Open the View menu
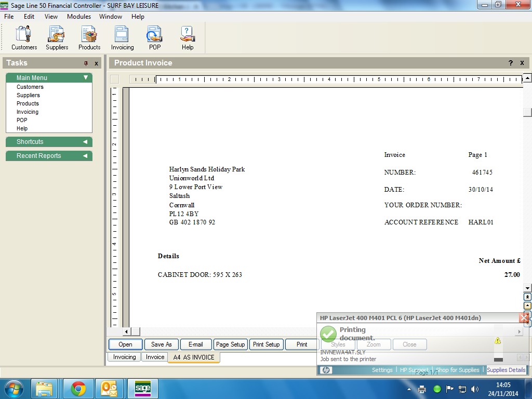The height and width of the screenshot is (399, 532). [x=51, y=16]
